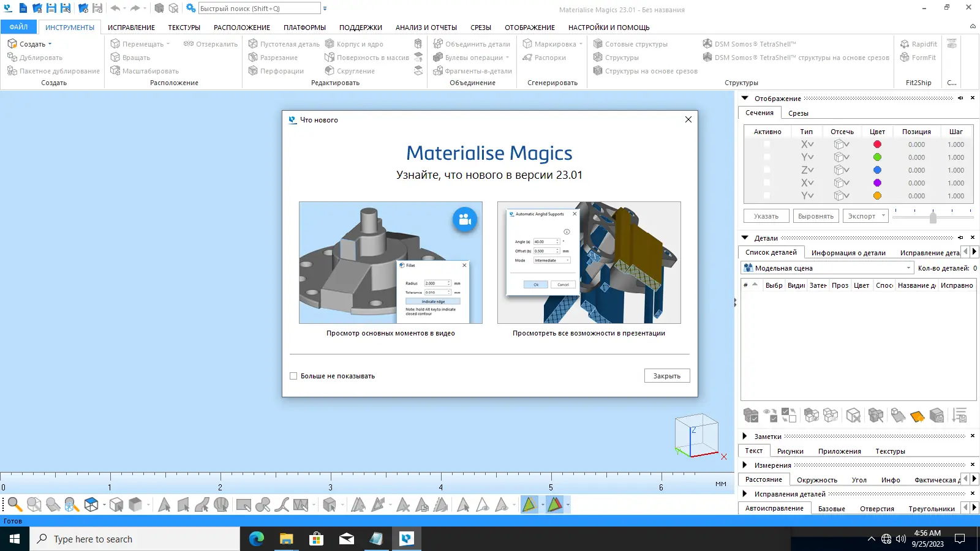Click the Выровнять button
Screen dimensions: 980x551
(816, 216)
